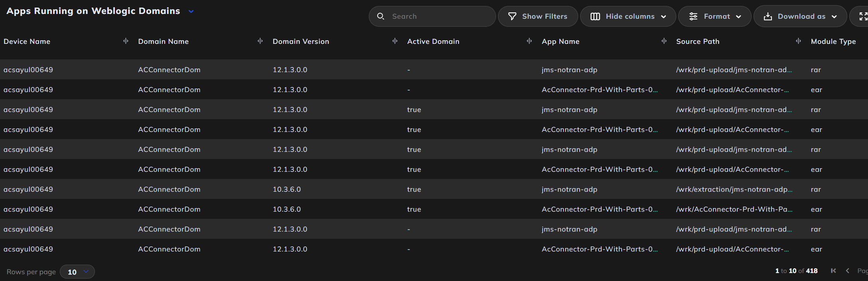Open the Download as dropdown
The width and height of the screenshot is (868, 281).
pos(800,16)
